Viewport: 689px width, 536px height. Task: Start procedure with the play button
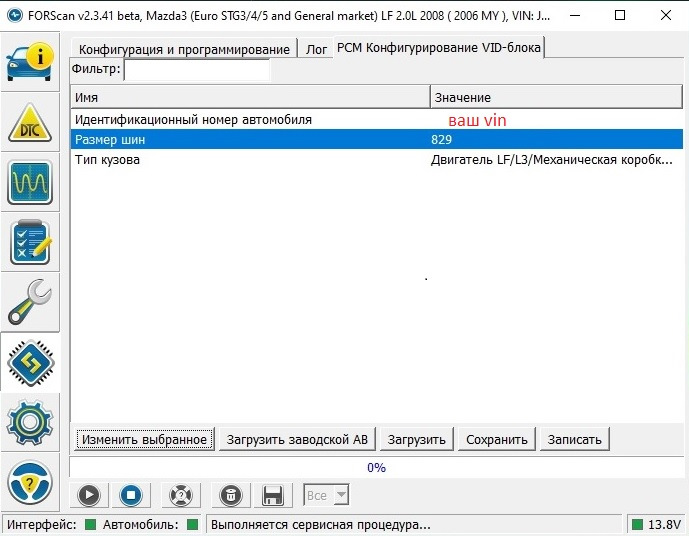[89, 495]
